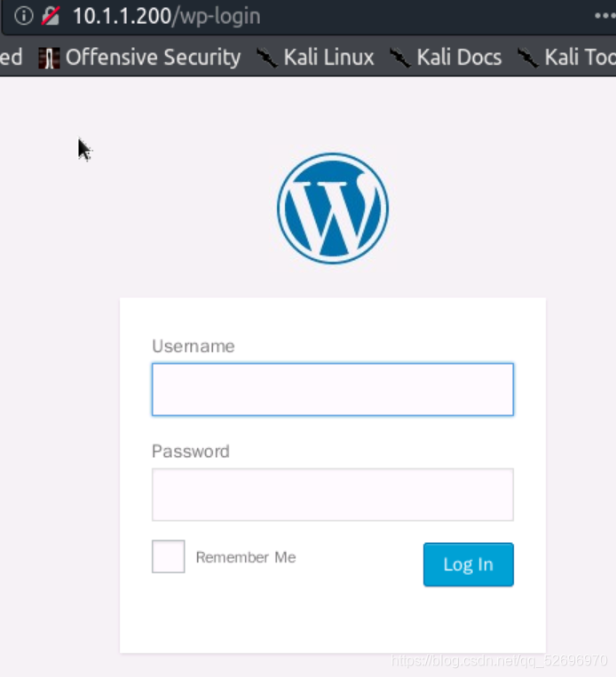This screenshot has width=616, height=677.
Task: Click the Log In button
Action: tap(469, 564)
